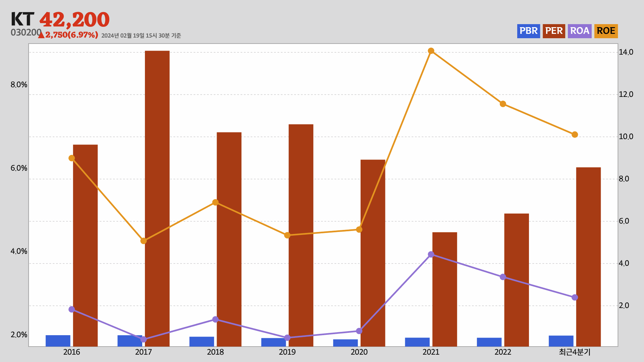
Task: Click the 2016 blue PBR bar
Action: tap(58, 341)
